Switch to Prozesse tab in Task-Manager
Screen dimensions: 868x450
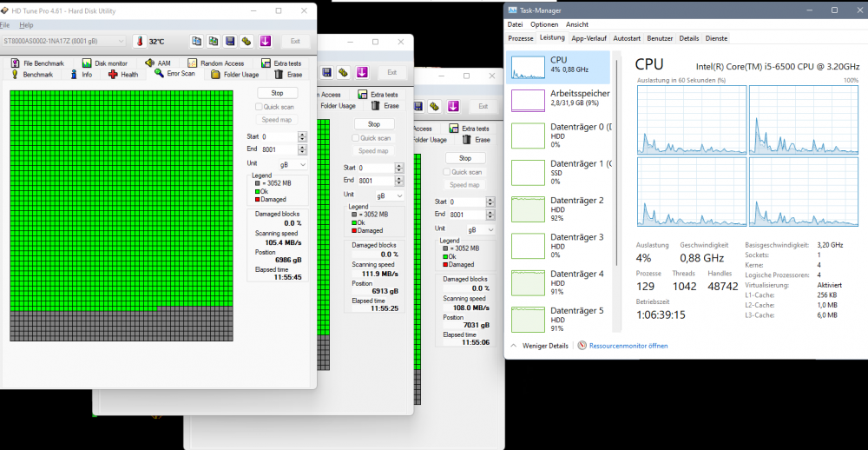point(521,38)
